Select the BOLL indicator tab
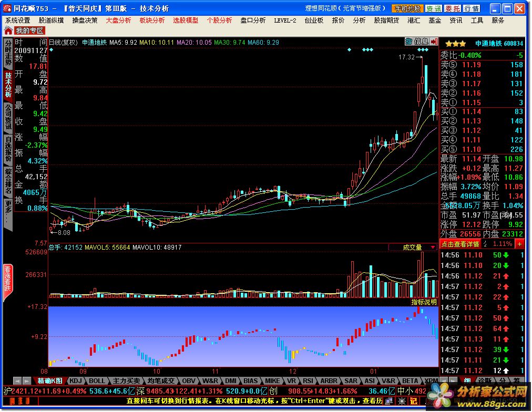 click(97, 381)
